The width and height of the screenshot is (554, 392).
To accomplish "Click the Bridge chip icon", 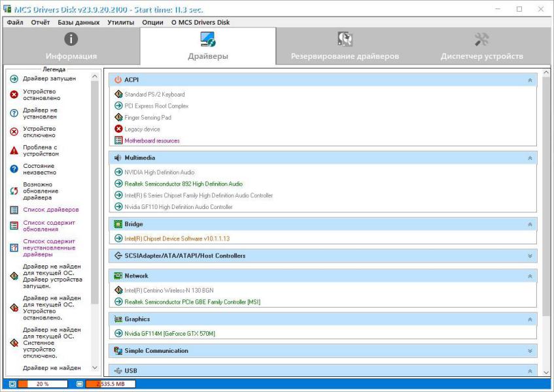I will pos(118,224).
